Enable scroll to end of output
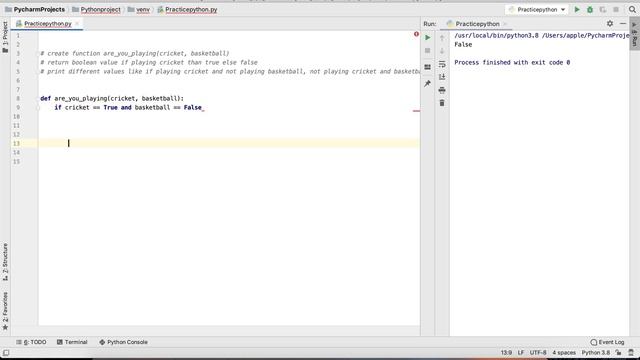Viewport: 640px width, 360px height. 442,77
